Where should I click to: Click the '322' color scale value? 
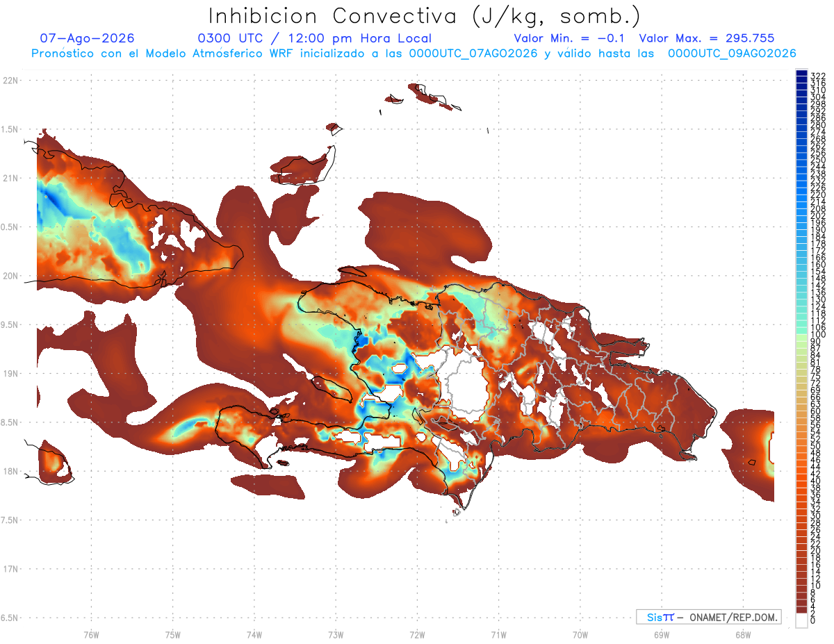(x=817, y=76)
